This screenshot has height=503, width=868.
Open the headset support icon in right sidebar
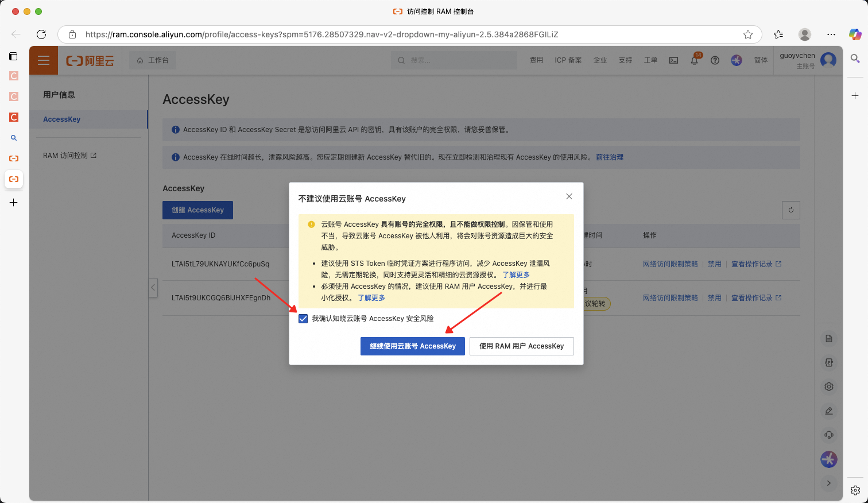[x=828, y=435]
